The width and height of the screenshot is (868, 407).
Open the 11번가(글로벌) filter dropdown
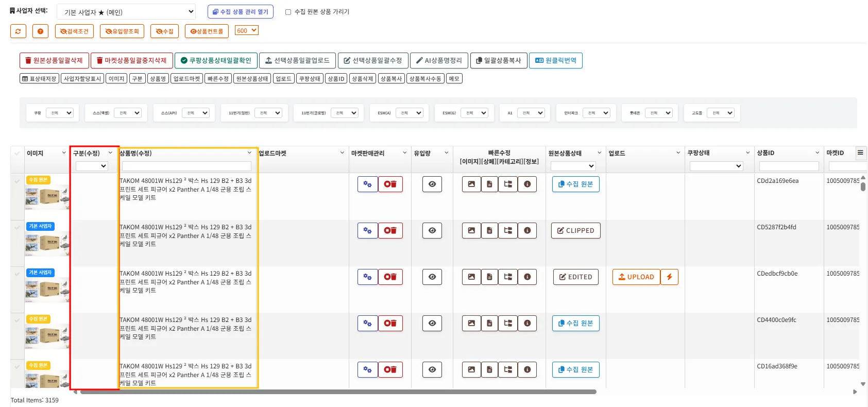pyautogui.click(x=344, y=113)
